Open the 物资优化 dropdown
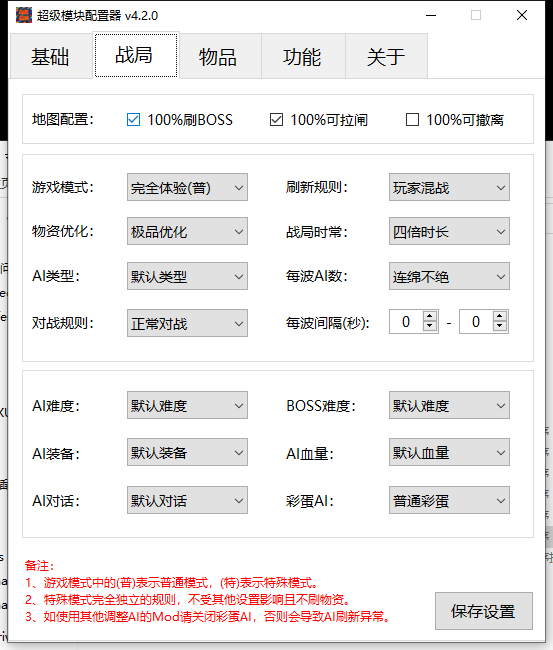This screenshot has width=553, height=650. [x=187, y=231]
